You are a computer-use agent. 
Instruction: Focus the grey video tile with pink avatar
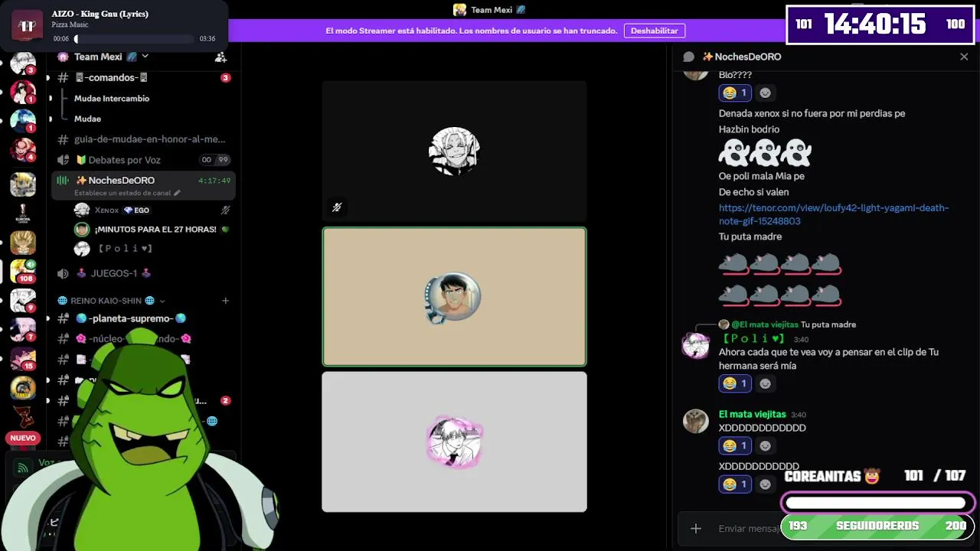[x=454, y=442]
